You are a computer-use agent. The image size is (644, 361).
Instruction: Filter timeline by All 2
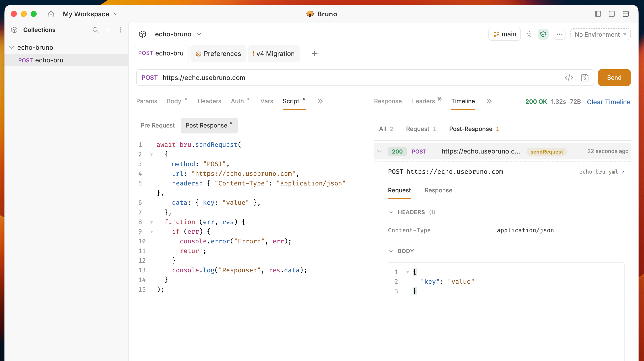386,129
